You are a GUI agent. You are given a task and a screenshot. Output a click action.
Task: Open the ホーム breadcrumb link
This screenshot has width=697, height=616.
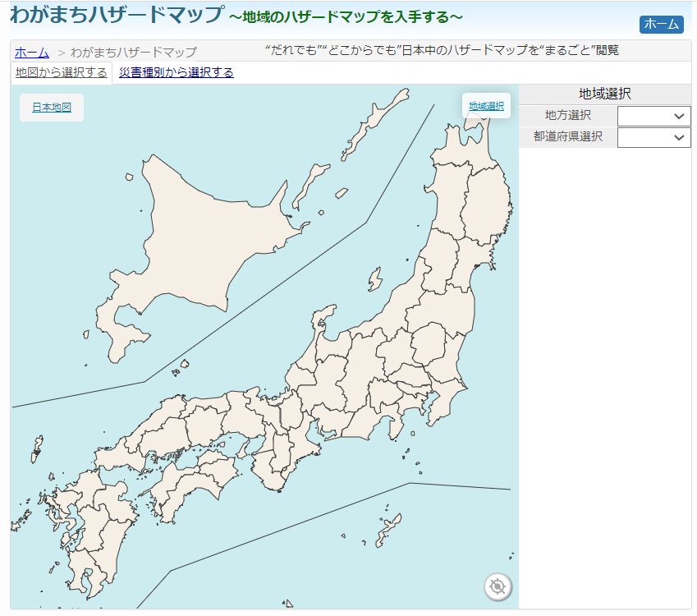(x=31, y=53)
